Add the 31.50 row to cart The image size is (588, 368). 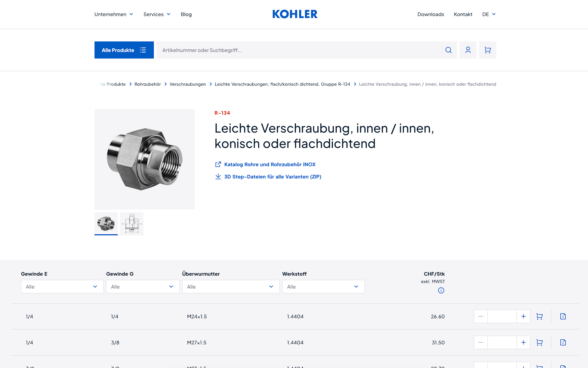539,342
